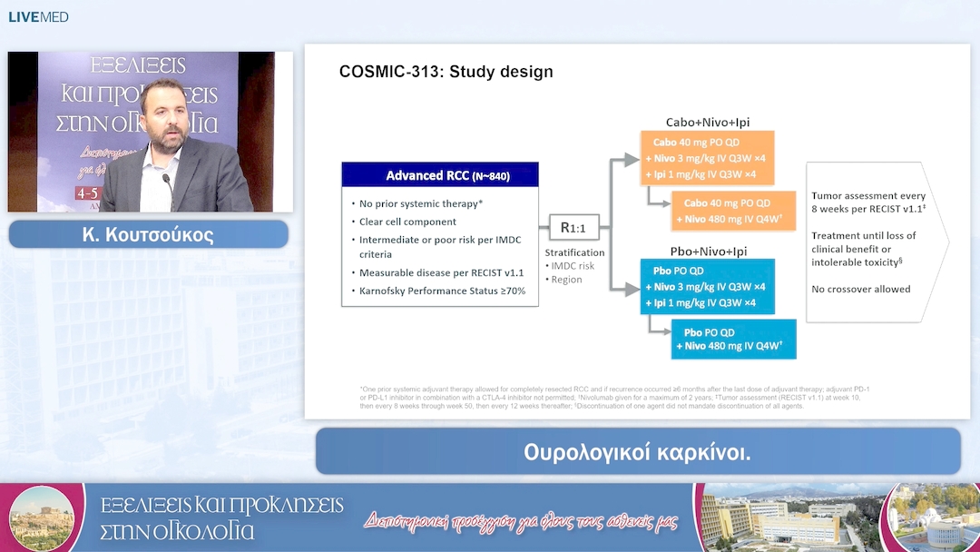Viewport: 980px width, 552px height.
Task: Click the small arrow to Cabo 40 mg maintenance box
Action: (658, 201)
